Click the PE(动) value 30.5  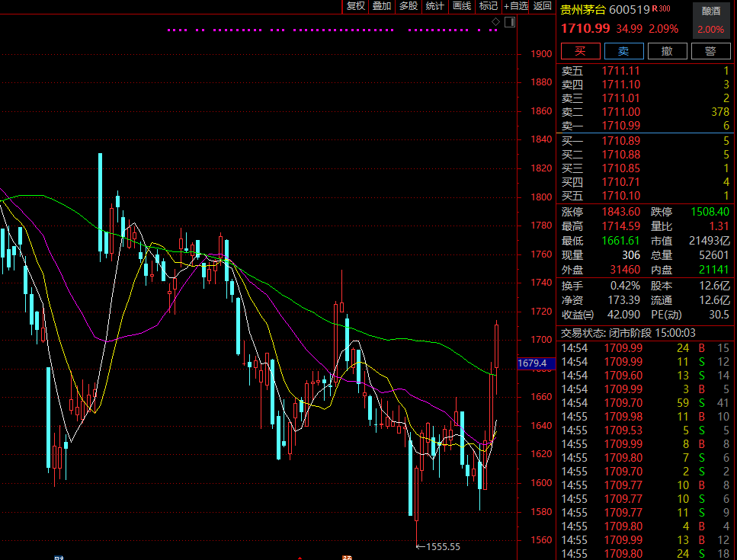719,315
